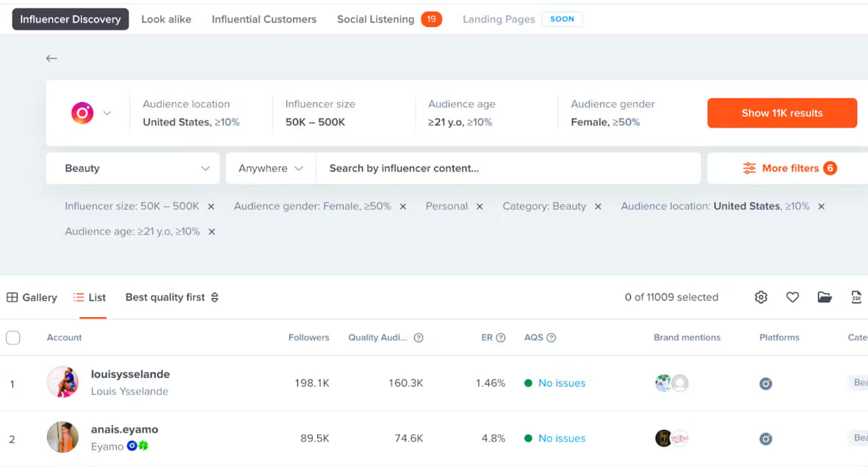The image size is (868, 474).
Task: Export results using the CSV icon
Action: [x=856, y=297]
